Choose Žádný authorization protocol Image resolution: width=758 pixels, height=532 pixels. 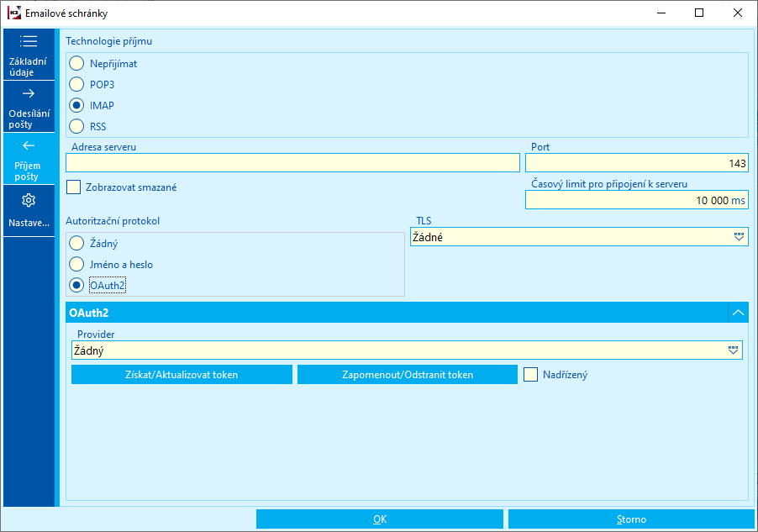(76, 243)
